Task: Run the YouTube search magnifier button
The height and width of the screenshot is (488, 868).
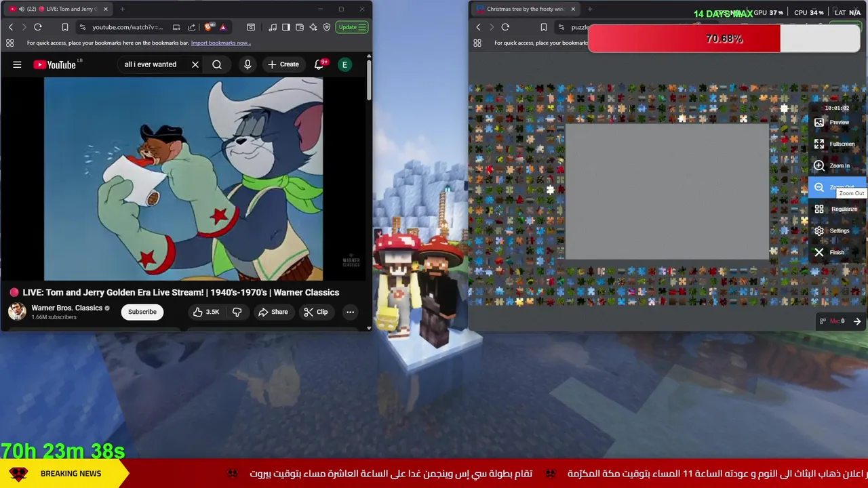Action: [x=217, y=64]
